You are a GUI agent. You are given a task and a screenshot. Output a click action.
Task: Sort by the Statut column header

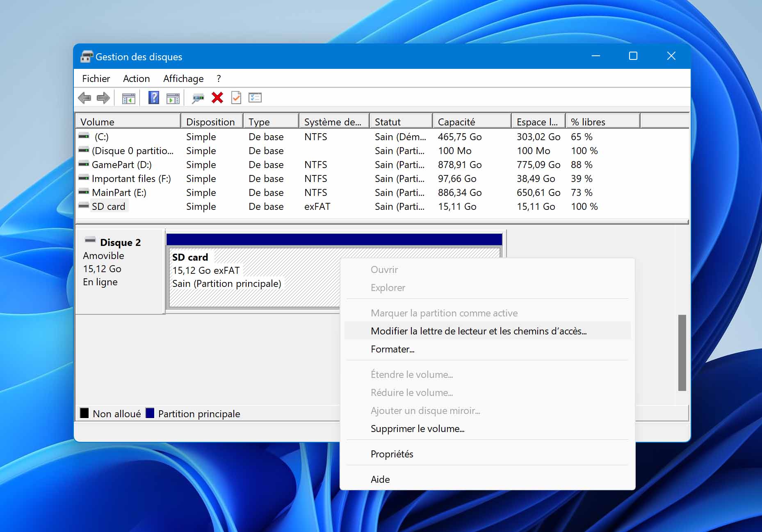click(401, 122)
